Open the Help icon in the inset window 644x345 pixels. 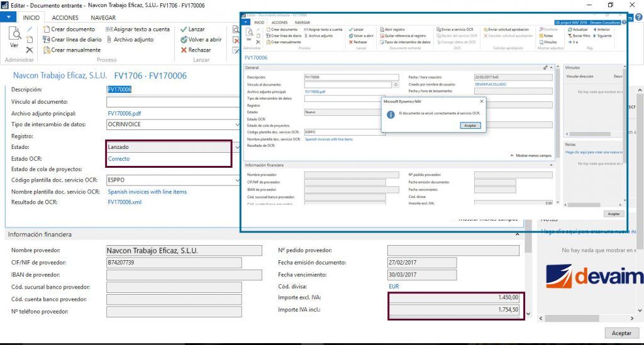(625, 22)
